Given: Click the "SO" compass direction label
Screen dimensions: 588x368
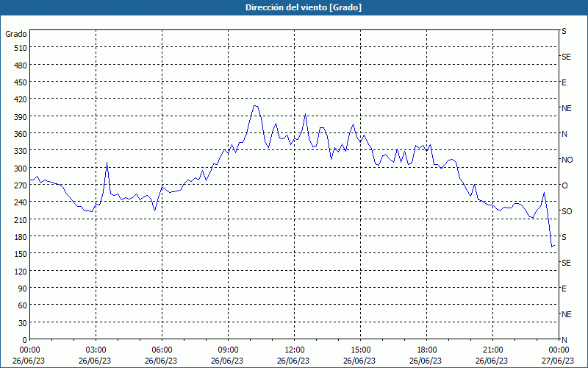Looking at the screenshot, I should coord(567,211).
